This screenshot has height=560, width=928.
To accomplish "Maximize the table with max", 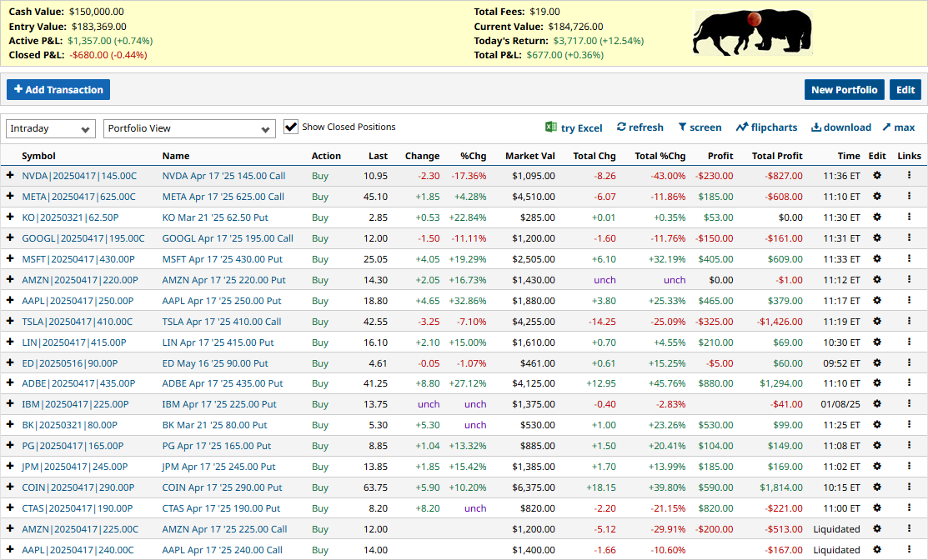I will pos(899,127).
